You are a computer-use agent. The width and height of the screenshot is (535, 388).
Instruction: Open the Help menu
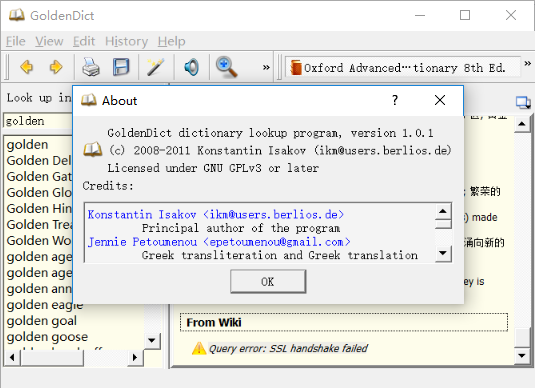(172, 41)
